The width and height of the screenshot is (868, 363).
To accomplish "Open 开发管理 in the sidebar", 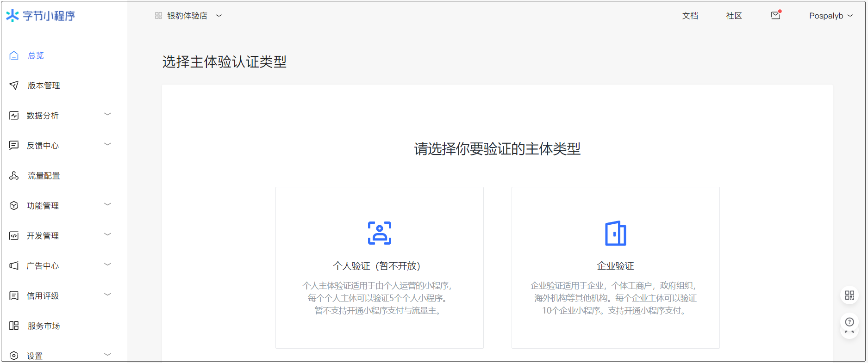I will [x=43, y=236].
